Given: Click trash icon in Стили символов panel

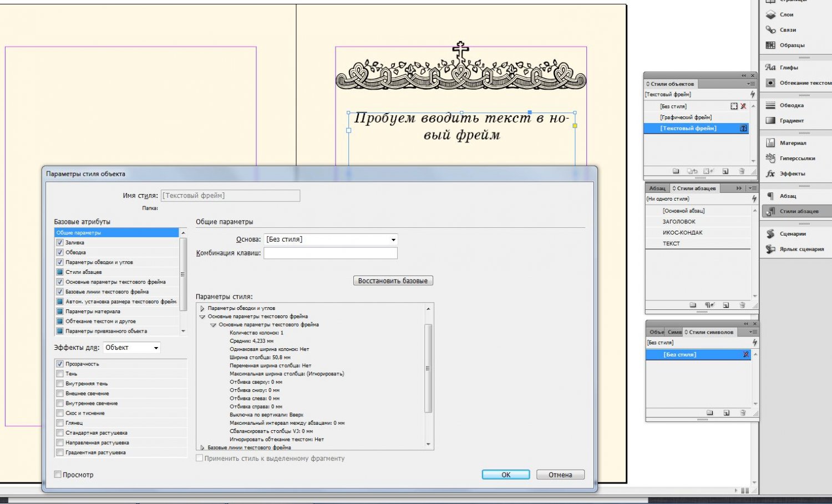Looking at the screenshot, I should (743, 413).
